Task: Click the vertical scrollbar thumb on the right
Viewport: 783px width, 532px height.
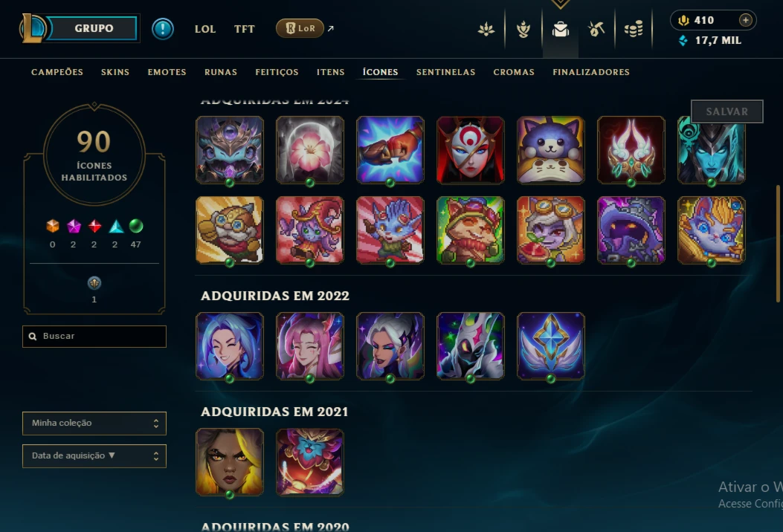Action: (778, 244)
